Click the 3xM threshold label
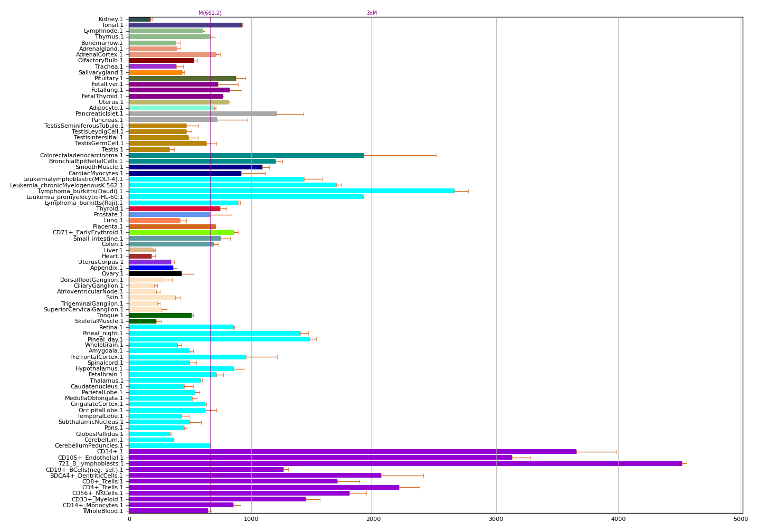The height and width of the screenshot is (532, 758). (372, 13)
